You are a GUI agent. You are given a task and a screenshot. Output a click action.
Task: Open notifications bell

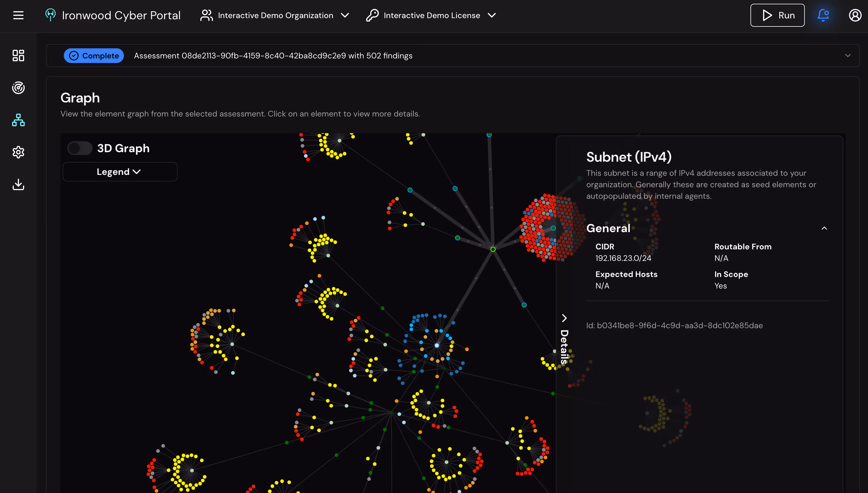[823, 15]
